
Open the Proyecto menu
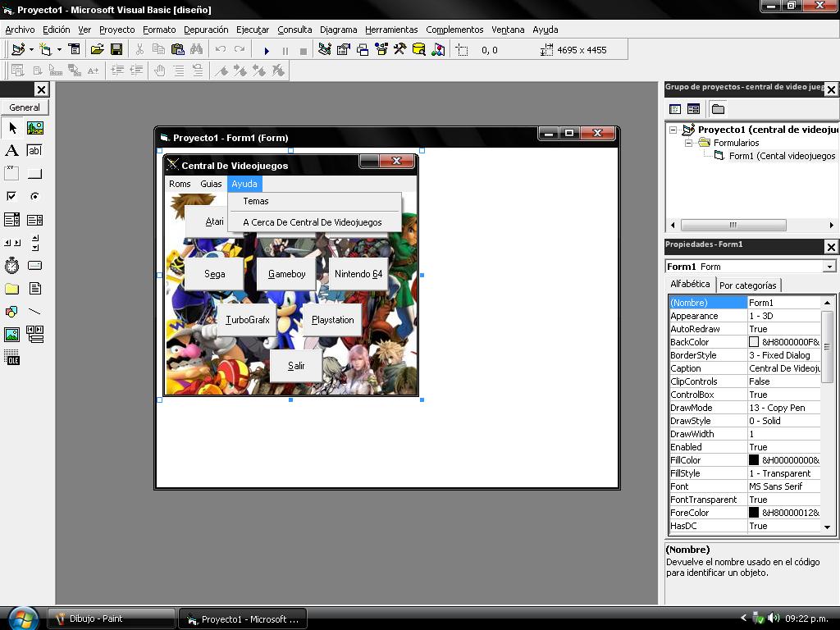click(x=116, y=30)
